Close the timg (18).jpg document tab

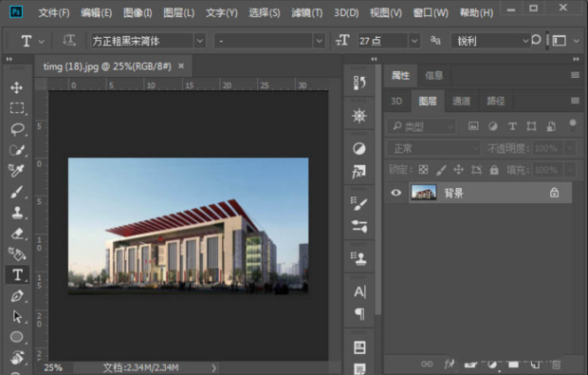click(x=181, y=66)
